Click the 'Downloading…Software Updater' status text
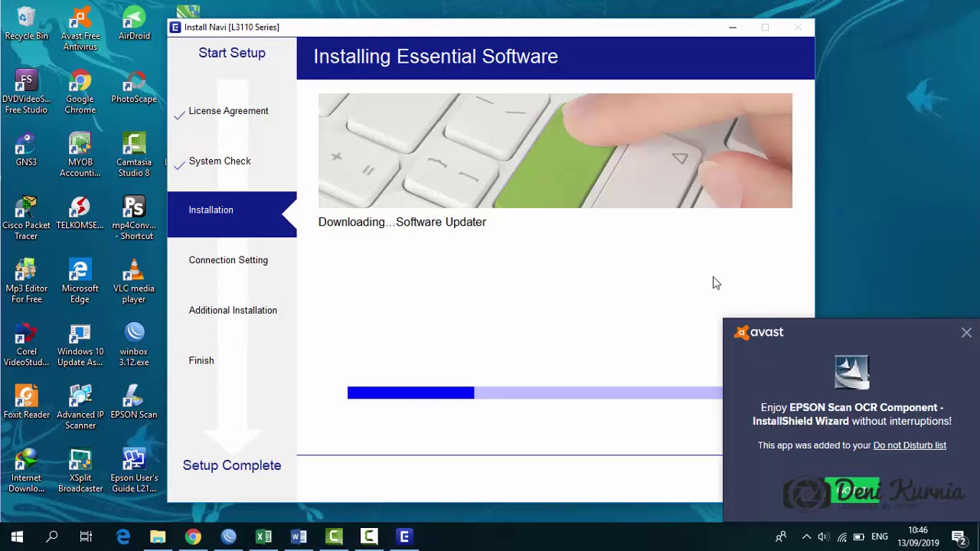Image resolution: width=980 pixels, height=551 pixels. pyautogui.click(x=402, y=222)
